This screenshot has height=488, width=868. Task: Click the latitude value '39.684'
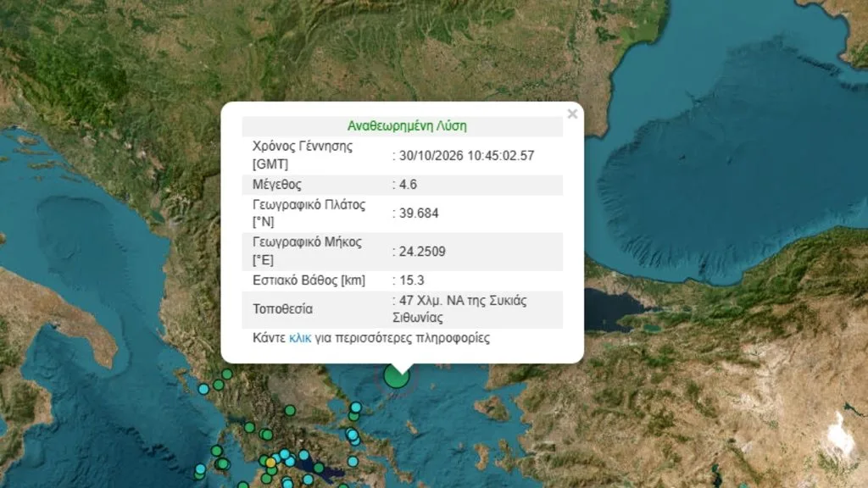(419, 213)
